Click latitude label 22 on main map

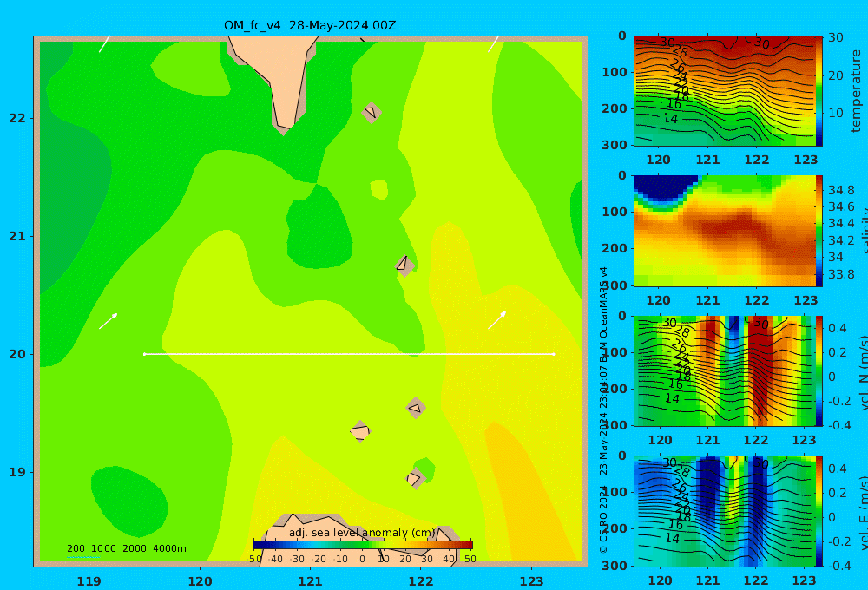tap(17, 118)
